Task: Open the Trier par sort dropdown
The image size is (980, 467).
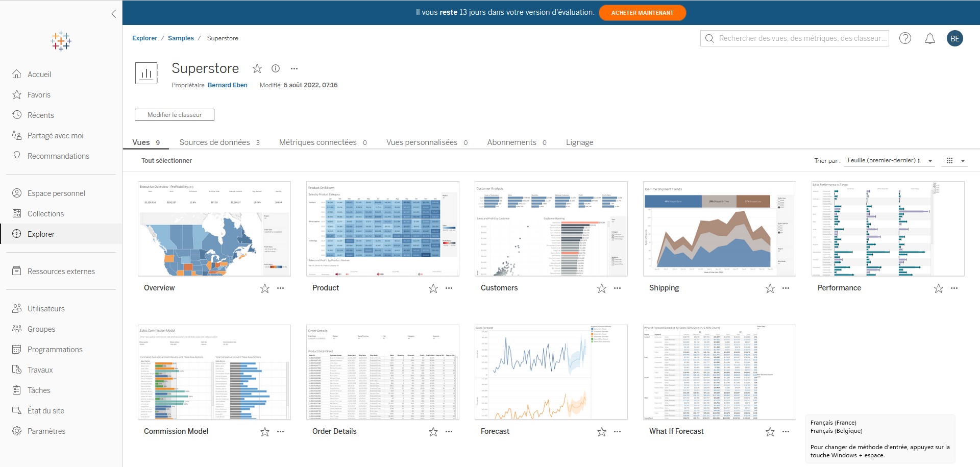Action: pyautogui.click(x=890, y=160)
